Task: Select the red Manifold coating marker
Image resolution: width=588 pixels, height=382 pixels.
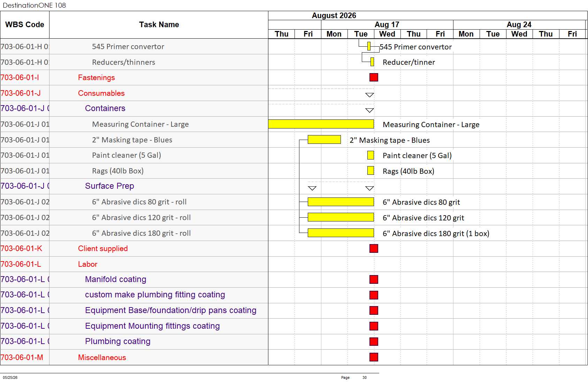Action: tap(374, 279)
